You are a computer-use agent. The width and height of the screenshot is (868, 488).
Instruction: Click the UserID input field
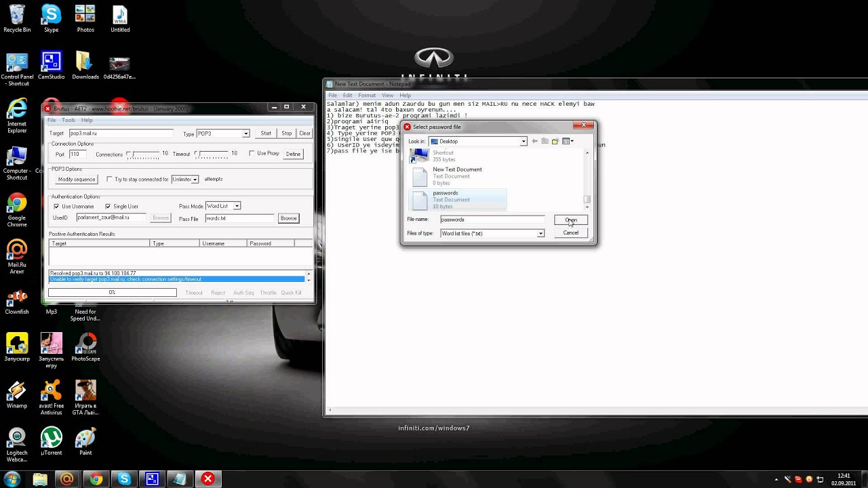pos(112,218)
